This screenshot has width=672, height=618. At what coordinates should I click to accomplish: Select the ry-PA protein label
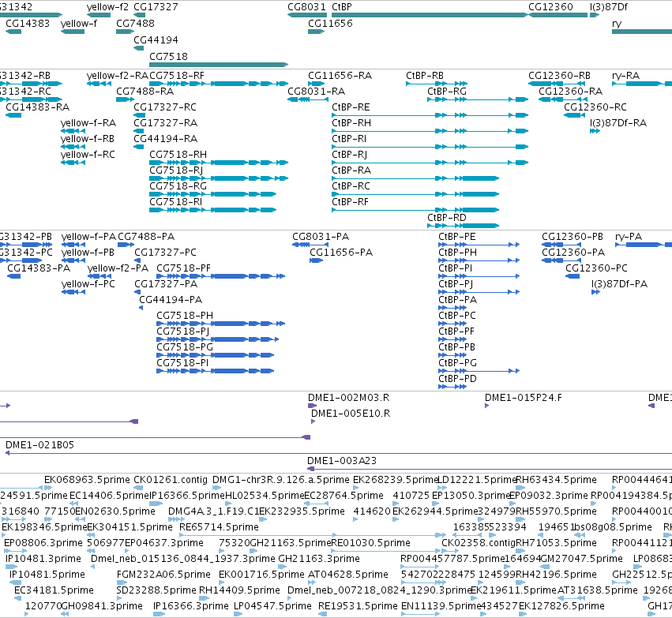point(629,237)
